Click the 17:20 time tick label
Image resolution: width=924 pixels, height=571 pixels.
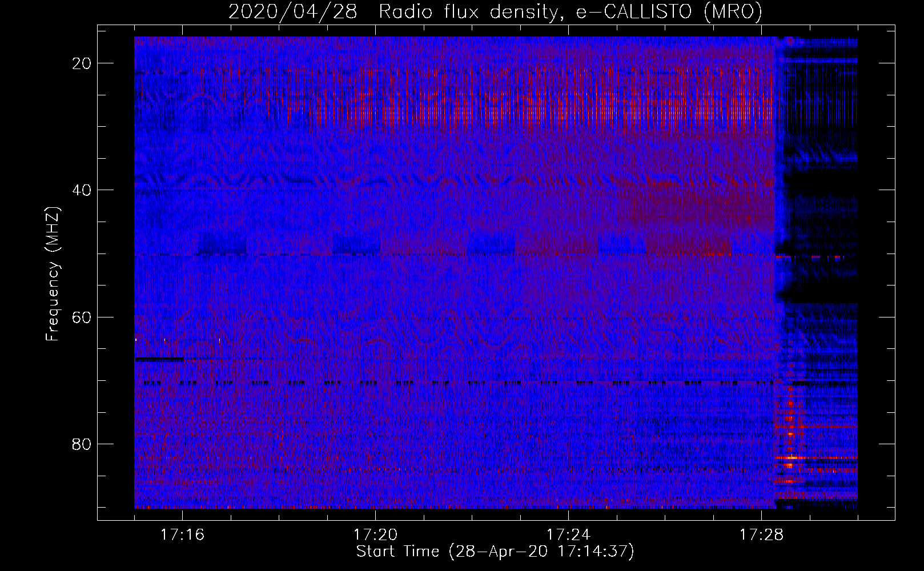(375, 534)
